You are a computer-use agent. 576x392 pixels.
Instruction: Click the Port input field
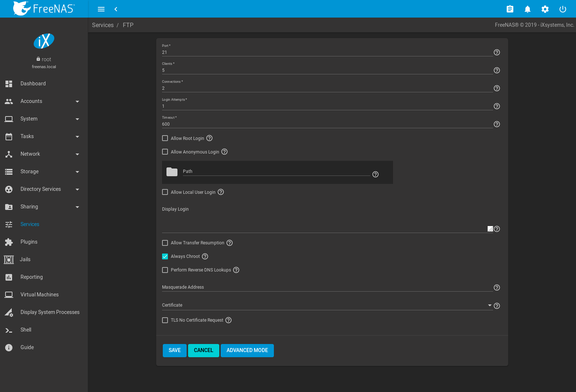tap(327, 52)
